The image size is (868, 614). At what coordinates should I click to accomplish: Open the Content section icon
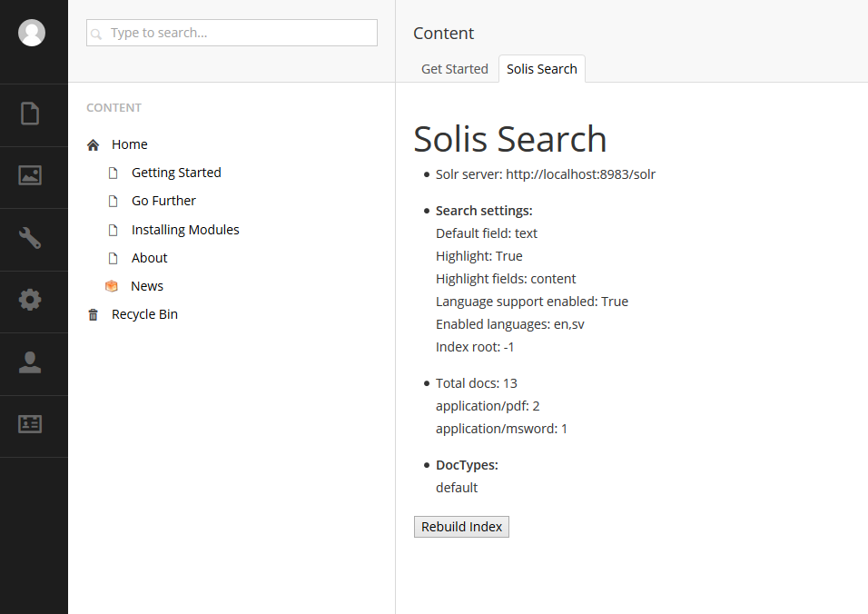pyautogui.click(x=30, y=114)
